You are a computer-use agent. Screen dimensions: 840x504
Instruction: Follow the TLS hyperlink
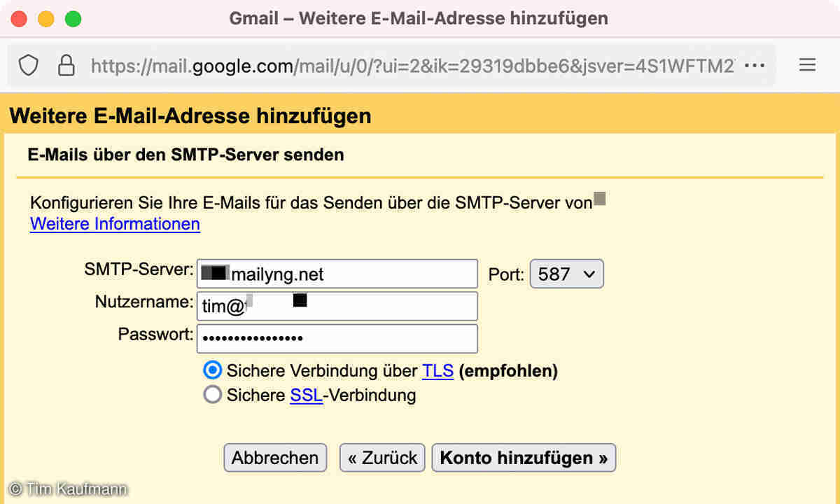point(437,371)
